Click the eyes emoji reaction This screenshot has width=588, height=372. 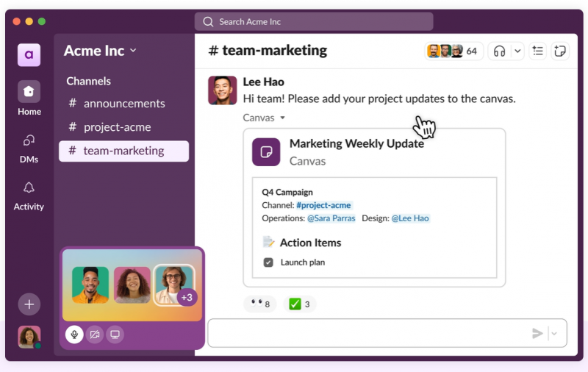259,304
